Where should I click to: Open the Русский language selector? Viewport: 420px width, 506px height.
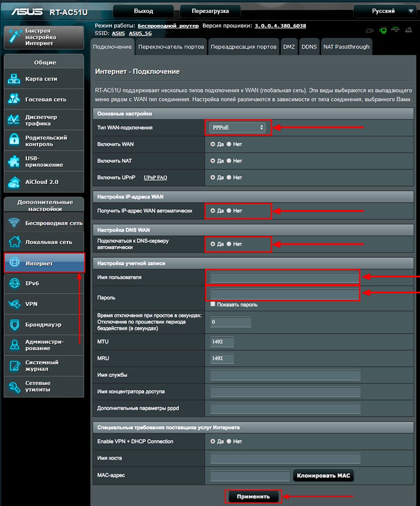click(x=383, y=11)
